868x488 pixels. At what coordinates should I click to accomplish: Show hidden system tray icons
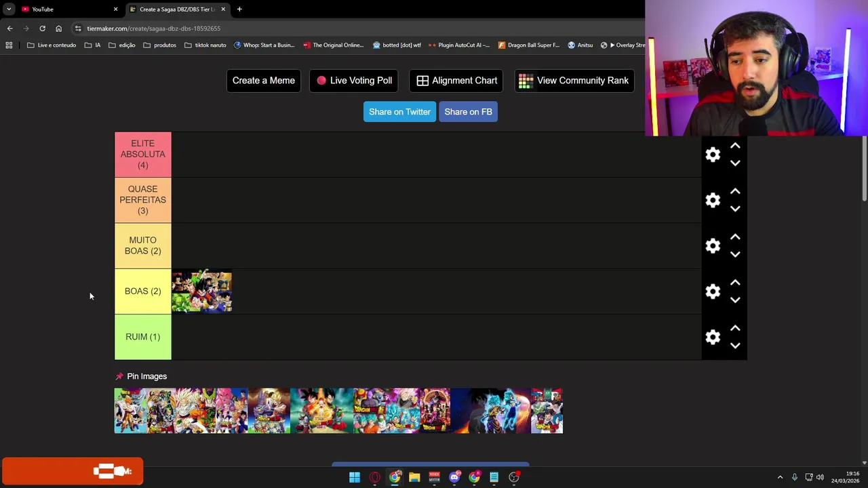click(780, 477)
